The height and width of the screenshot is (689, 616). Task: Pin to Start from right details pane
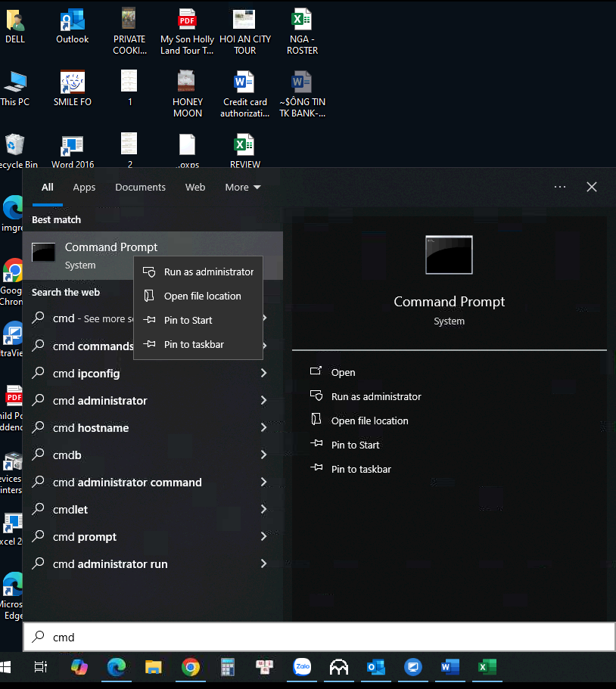pos(355,445)
